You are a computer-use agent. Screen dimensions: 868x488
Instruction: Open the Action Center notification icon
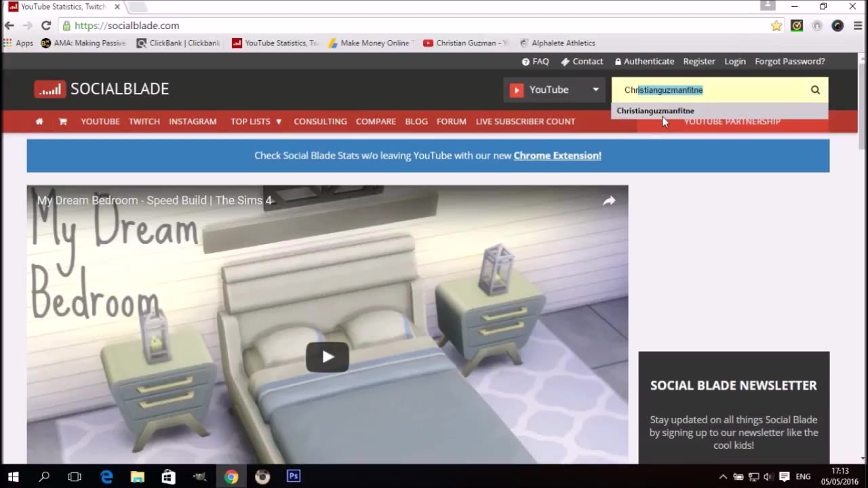785,476
